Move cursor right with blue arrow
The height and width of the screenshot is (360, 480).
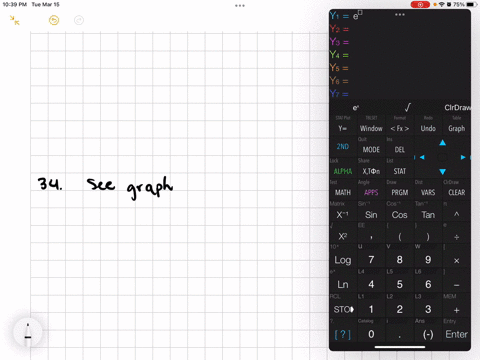point(463,157)
